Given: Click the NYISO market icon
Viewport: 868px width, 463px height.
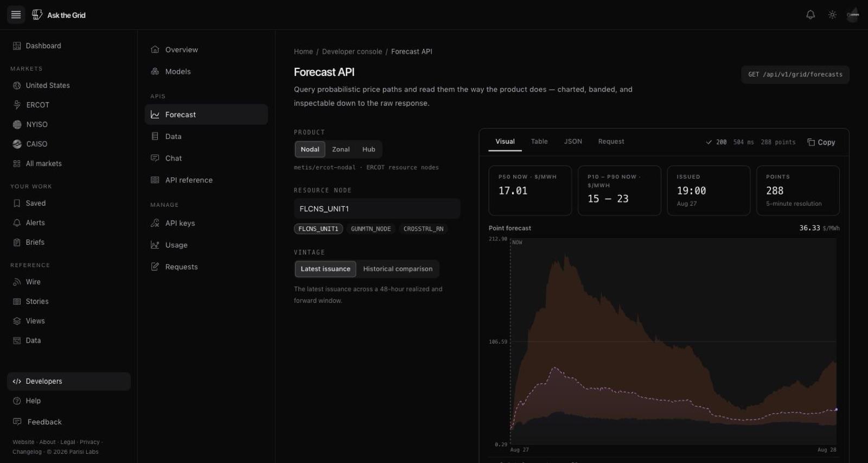Looking at the screenshot, I should 17,125.
